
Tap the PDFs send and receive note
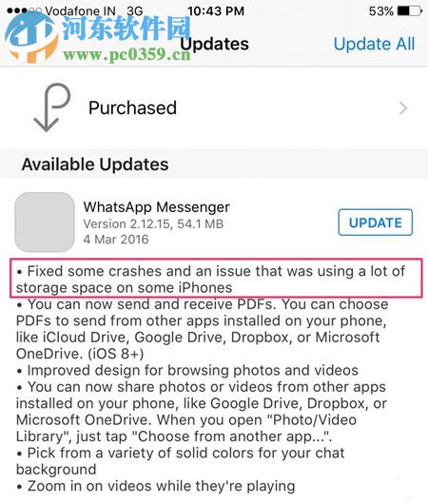[203, 329]
